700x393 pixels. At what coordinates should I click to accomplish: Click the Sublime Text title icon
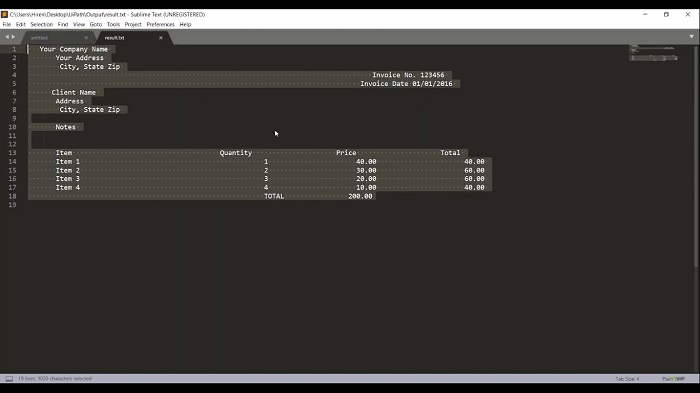(4, 14)
